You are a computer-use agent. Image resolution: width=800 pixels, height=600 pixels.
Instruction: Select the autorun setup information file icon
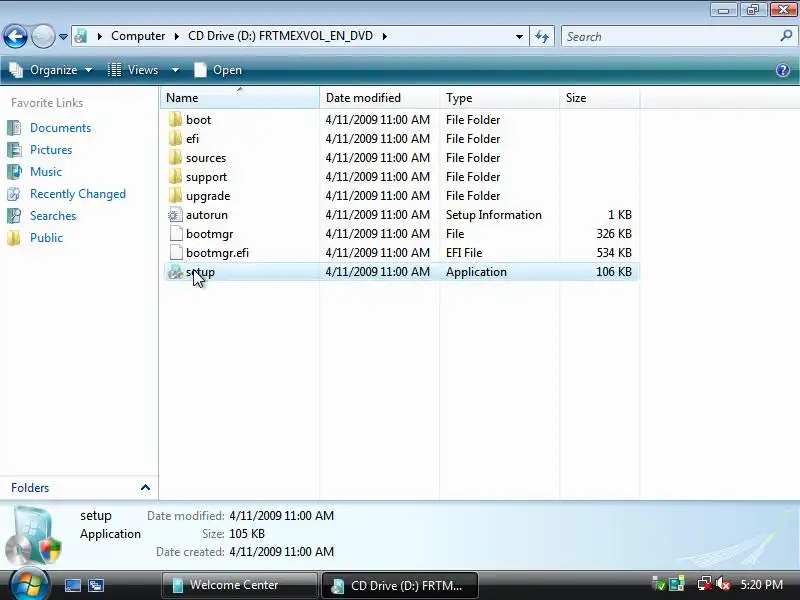[x=175, y=214]
